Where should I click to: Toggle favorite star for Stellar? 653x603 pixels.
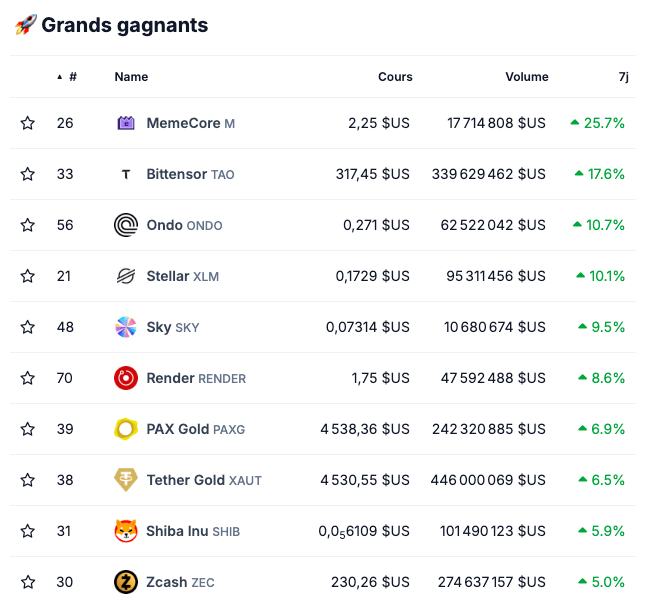(28, 276)
